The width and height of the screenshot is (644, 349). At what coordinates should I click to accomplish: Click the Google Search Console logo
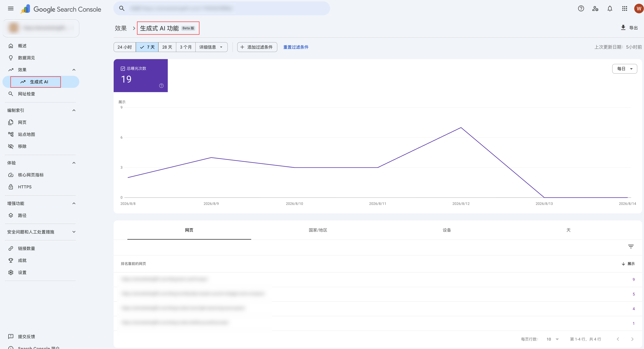point(61,9)
